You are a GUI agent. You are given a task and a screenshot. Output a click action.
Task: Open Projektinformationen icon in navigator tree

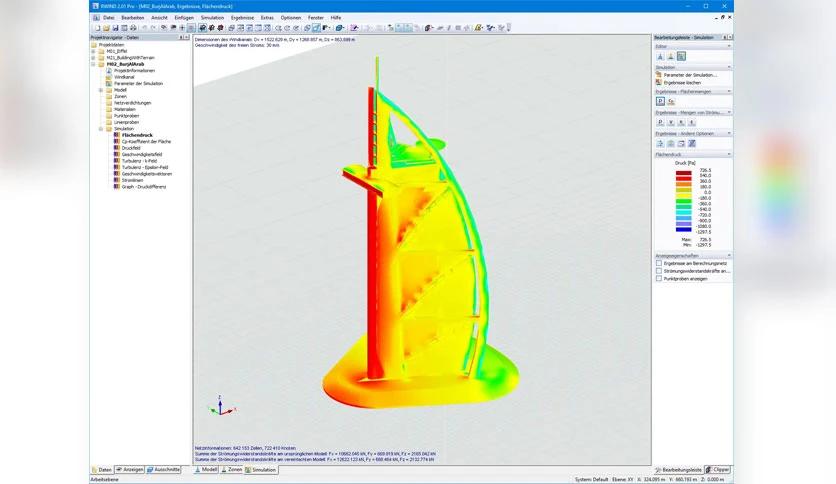click(109, 70)
